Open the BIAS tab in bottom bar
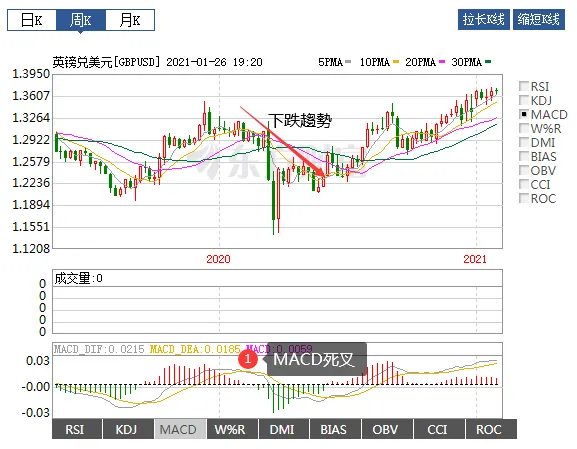577x449 pixels. click(x=335, y=429)
